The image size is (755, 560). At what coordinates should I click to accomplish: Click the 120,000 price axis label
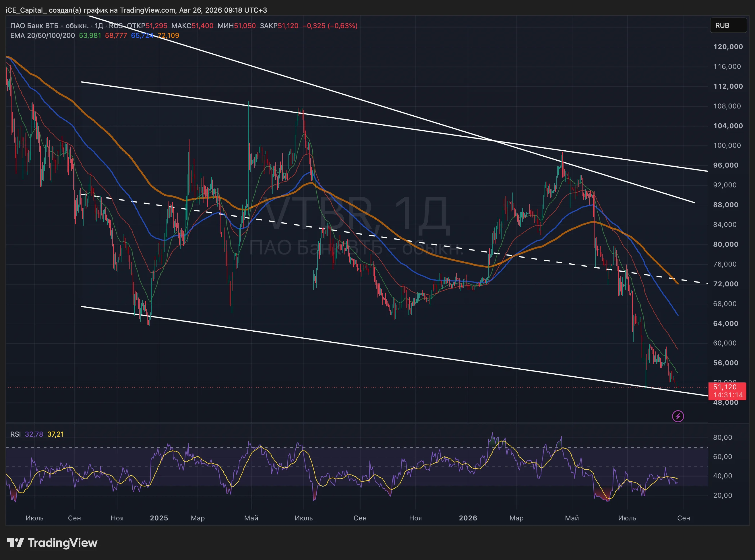(x=728, y=47)
